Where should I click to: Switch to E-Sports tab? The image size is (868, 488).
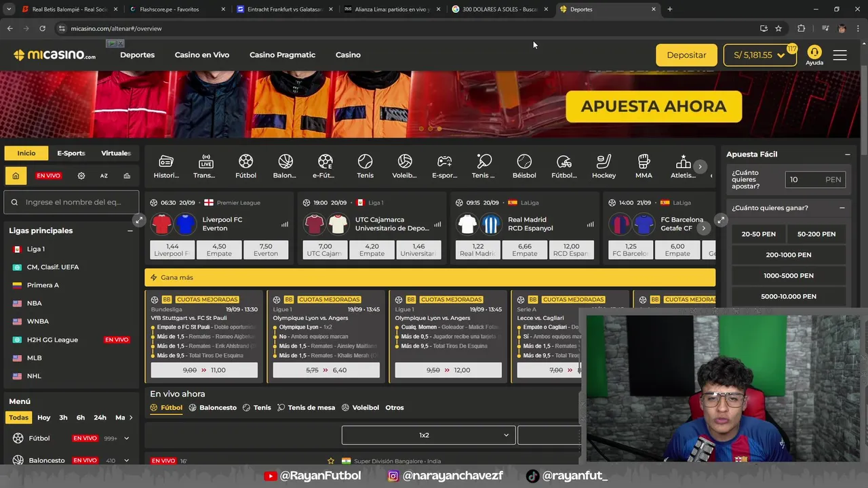pos(71,153)
